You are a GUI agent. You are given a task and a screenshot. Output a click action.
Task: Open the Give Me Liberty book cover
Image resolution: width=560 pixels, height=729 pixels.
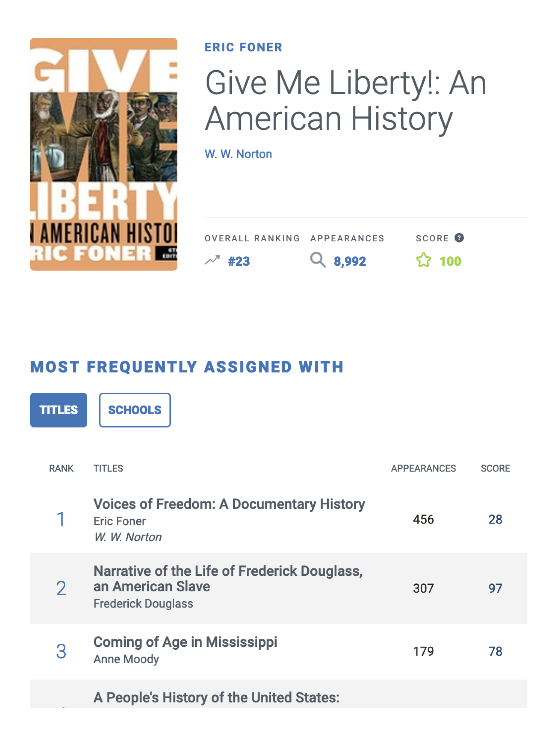104,154
